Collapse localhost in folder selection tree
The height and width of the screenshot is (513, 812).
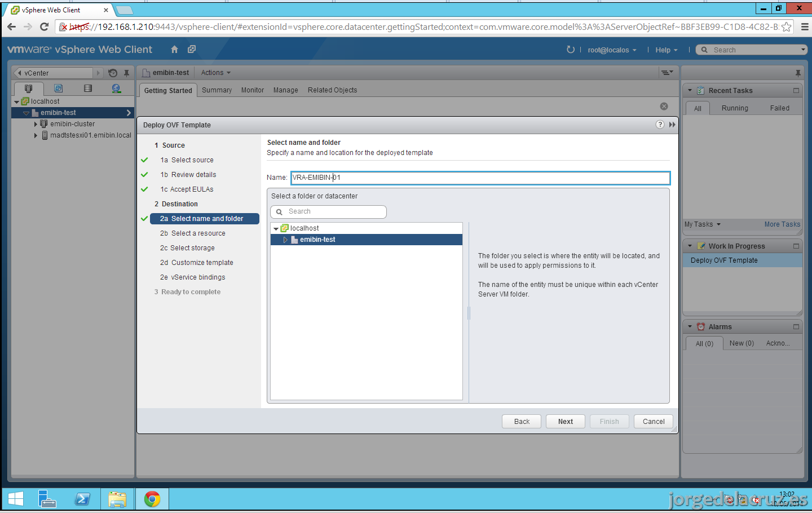[x=276, y=229]
